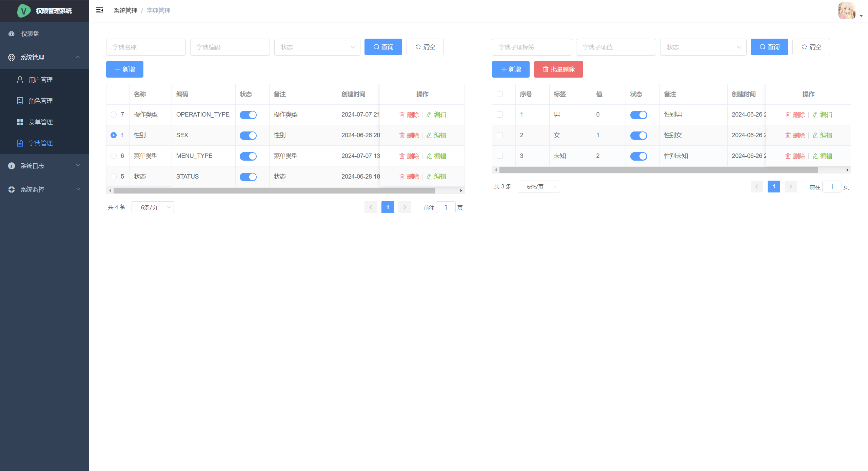This screenshot has height=471, width=868.
Task: Click the user avatar in top right
Action: 847,11
